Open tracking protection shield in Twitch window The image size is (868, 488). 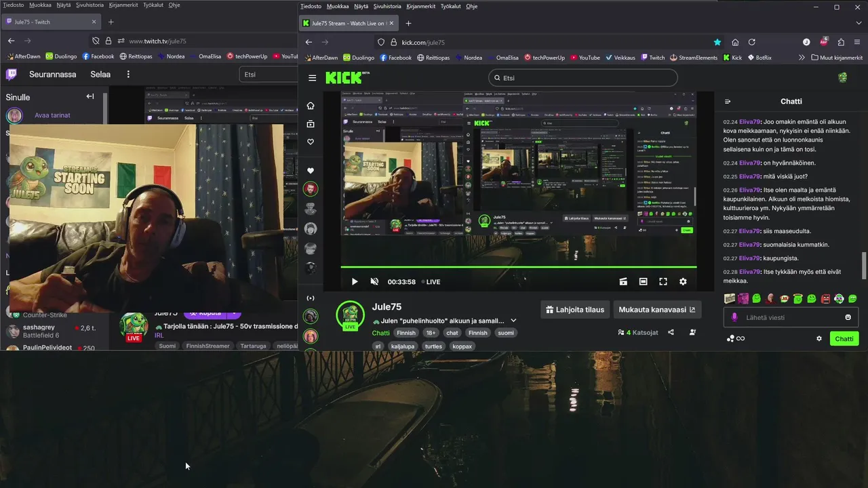(x=96, y=41)
